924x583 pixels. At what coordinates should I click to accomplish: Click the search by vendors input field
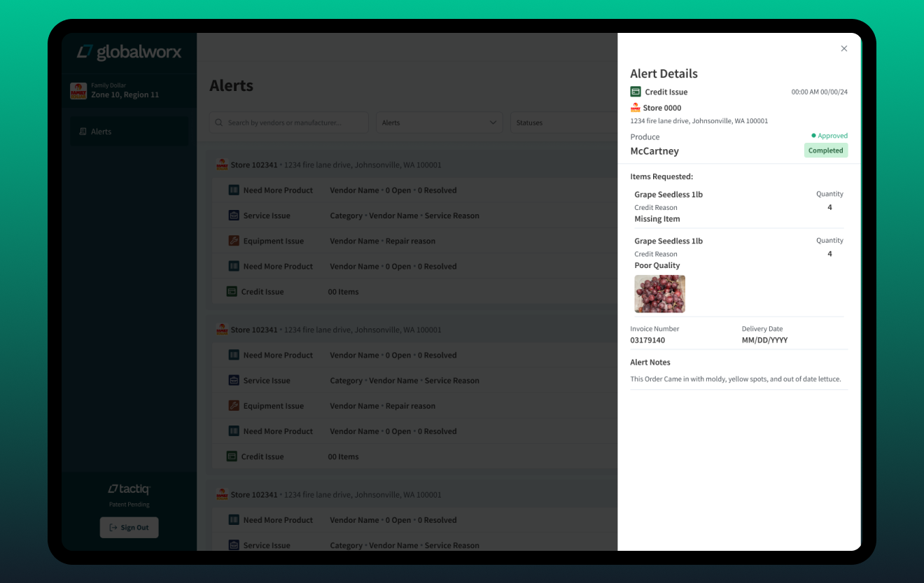289,122
